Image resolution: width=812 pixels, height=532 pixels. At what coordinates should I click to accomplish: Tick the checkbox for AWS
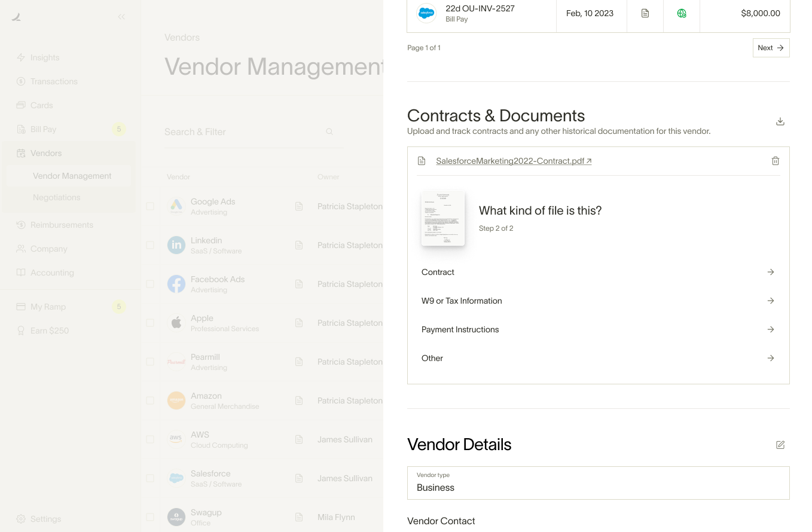point(150,439)
